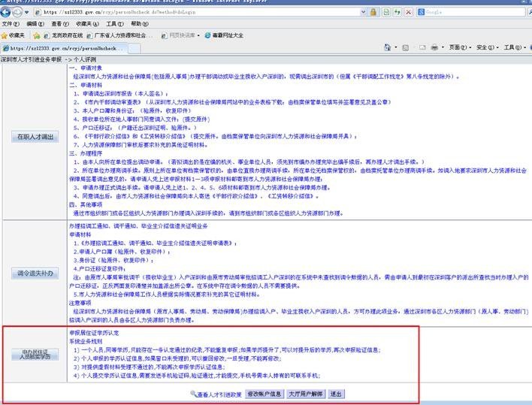Click the 注意事项 heading text
Screen dimensions: 532x405
(80, 303)
